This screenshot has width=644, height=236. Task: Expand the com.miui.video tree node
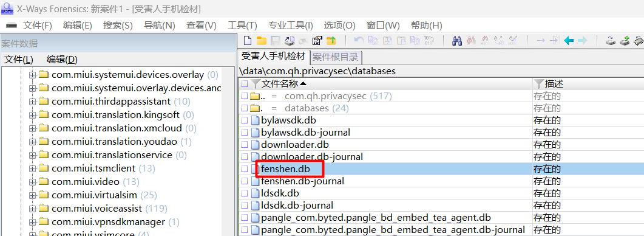[x=32, y=182]
